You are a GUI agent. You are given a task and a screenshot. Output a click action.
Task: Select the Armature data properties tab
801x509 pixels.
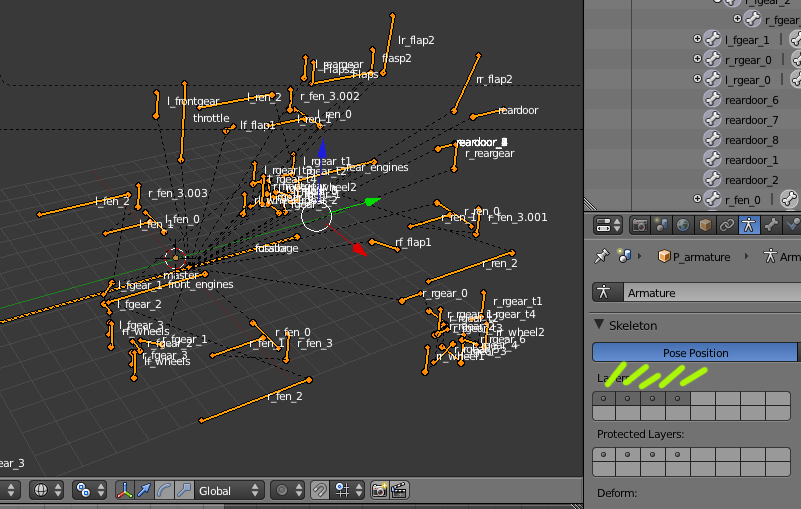(x=748, y=225)
